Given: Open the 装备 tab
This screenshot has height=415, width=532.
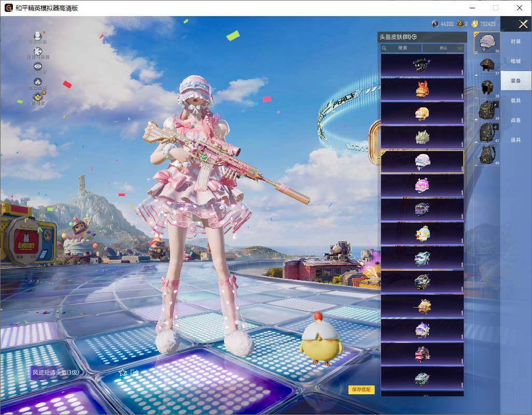Looking at the screenshot, I should [x=516, y=81].
